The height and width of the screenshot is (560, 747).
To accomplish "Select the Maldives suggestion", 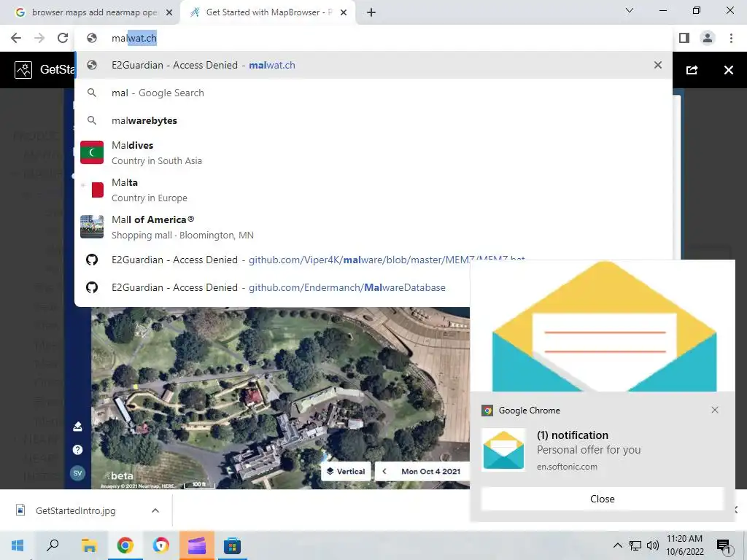I will 373,153.
